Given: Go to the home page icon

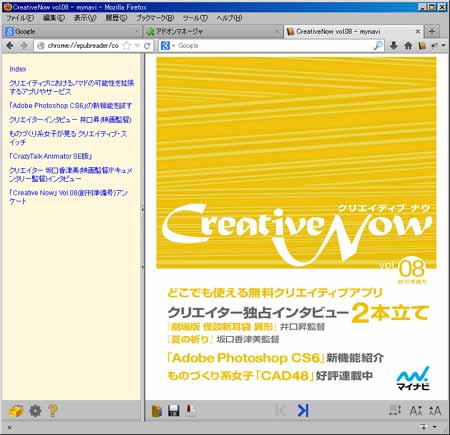Looking at the screenshot, I should coord(408,45).
